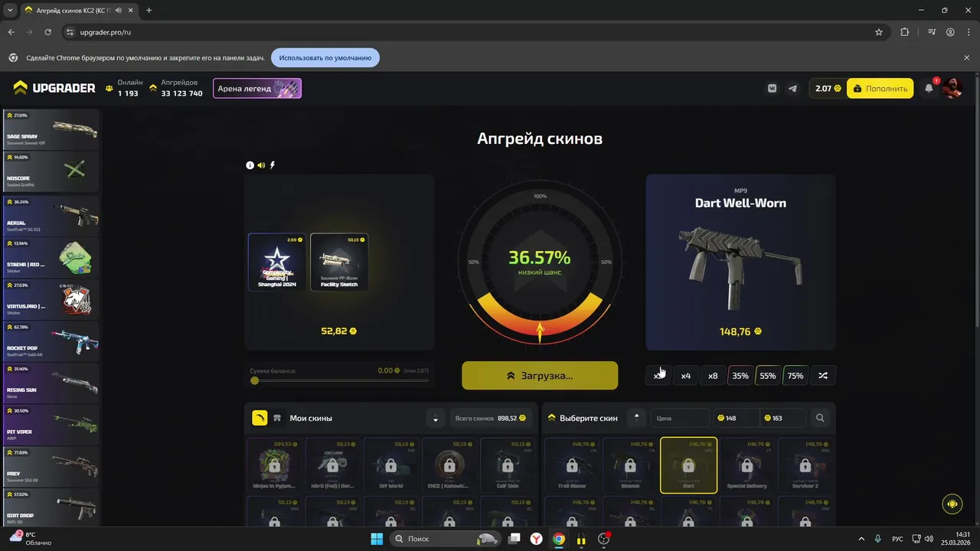The width and height of the screenshot is (980, 551).
Task: Open the NOSCOPE sealed graffiti drop
Action: [51, 171]
